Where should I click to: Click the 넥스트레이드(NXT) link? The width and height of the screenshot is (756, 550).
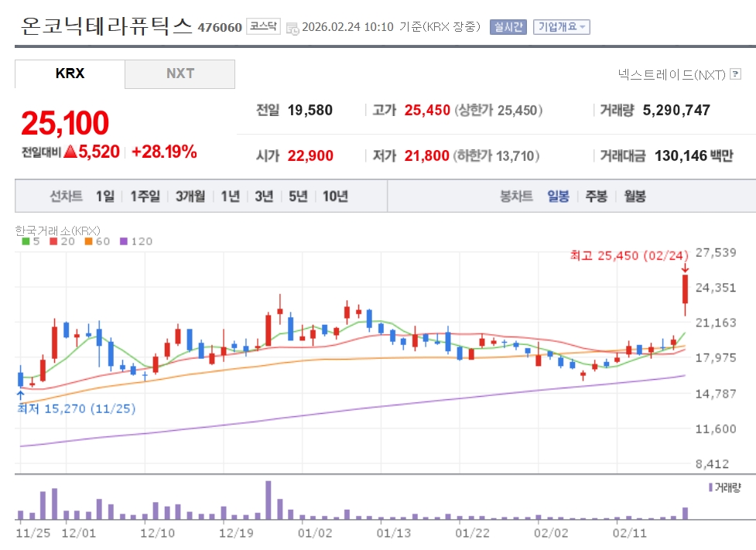pyautogui.click(x=672, y=74)
